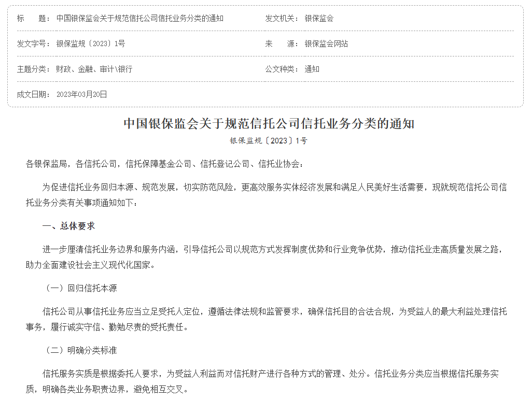This screenshot has height=401, width=532.
Task: Click the '成文日期:' label
Action: 33,95
